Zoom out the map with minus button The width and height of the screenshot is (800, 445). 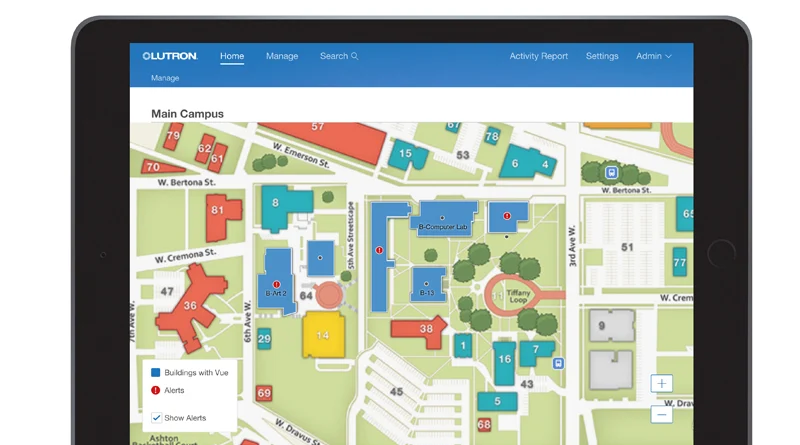pos(662,414)
